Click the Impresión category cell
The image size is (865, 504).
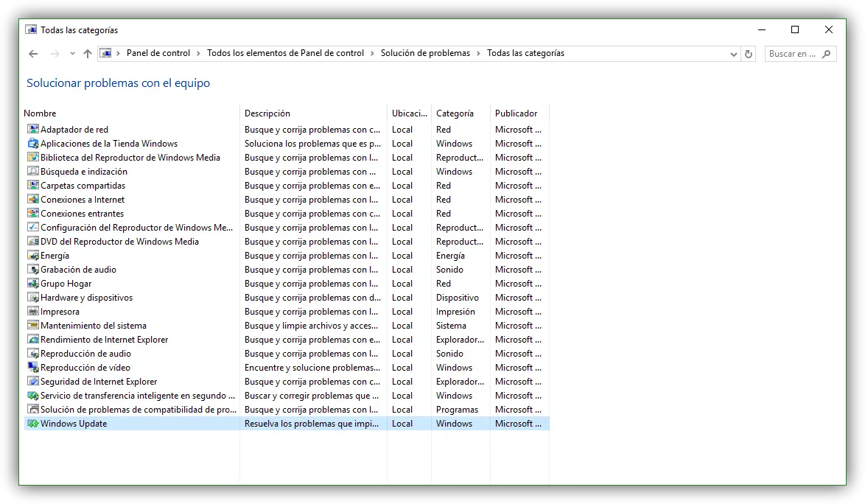[455, 312]
